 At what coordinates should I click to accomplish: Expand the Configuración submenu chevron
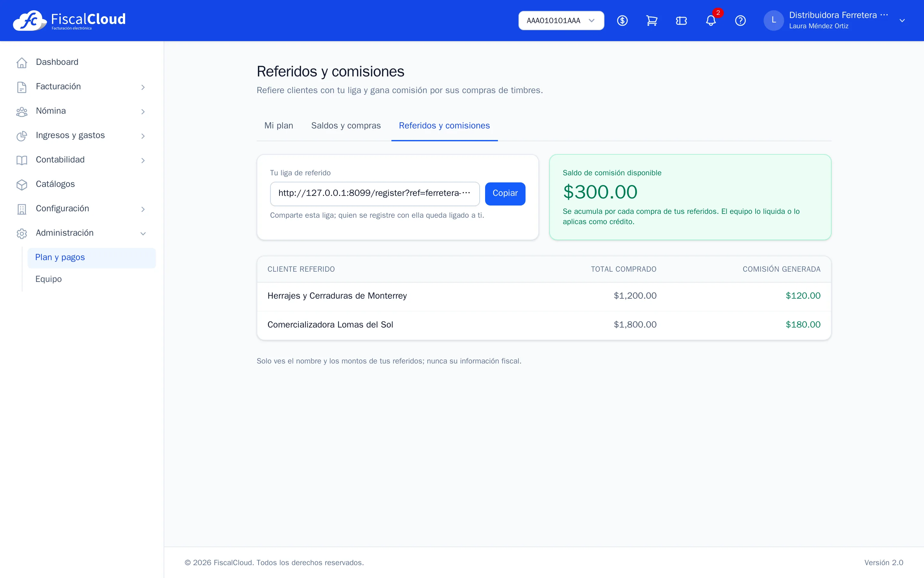pyautogui.click(x=143, y=209)
